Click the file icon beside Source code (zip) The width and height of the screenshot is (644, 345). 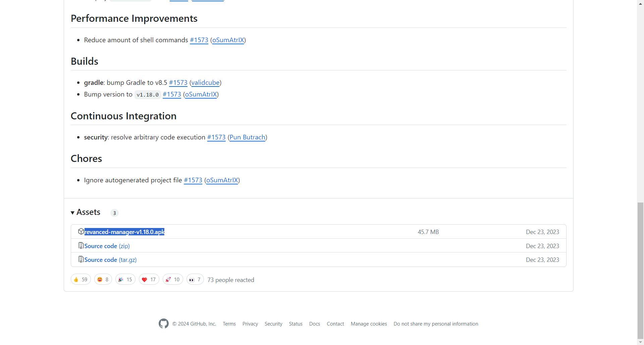click(81, 246)
